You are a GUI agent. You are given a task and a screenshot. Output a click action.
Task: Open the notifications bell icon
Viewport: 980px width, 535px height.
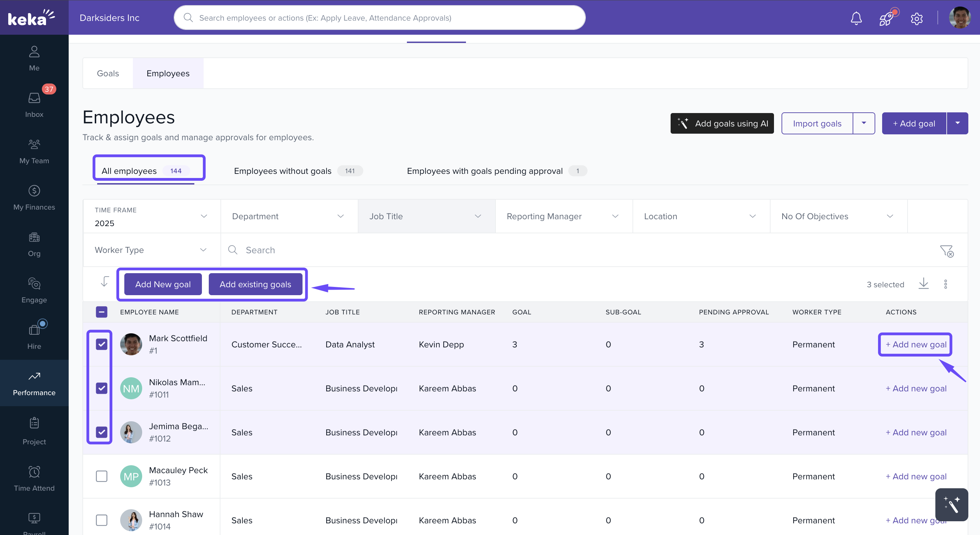point(856,18)
